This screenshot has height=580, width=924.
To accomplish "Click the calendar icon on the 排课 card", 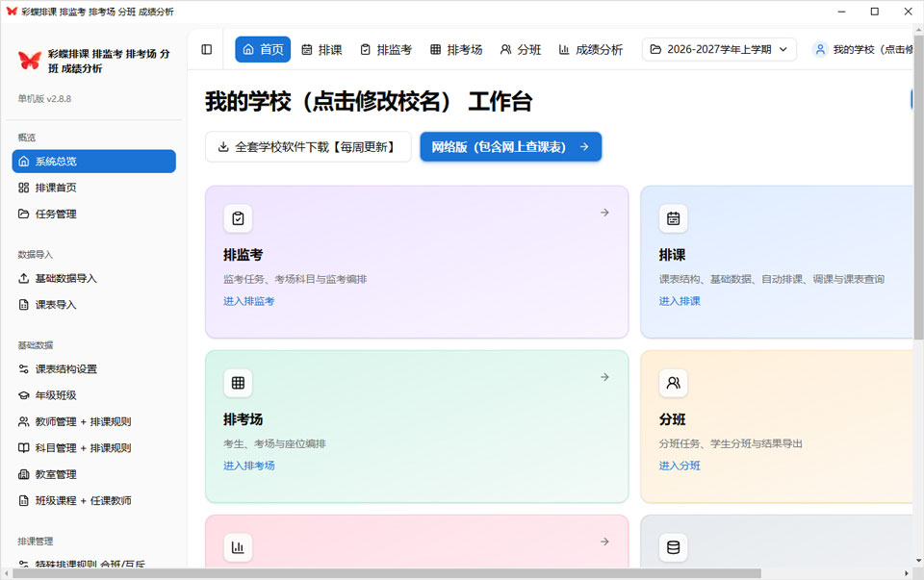I will (x=673, y=218).
